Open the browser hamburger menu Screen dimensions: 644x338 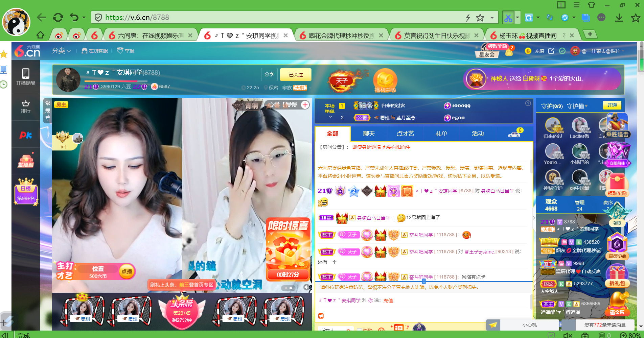tap(576, 5)
